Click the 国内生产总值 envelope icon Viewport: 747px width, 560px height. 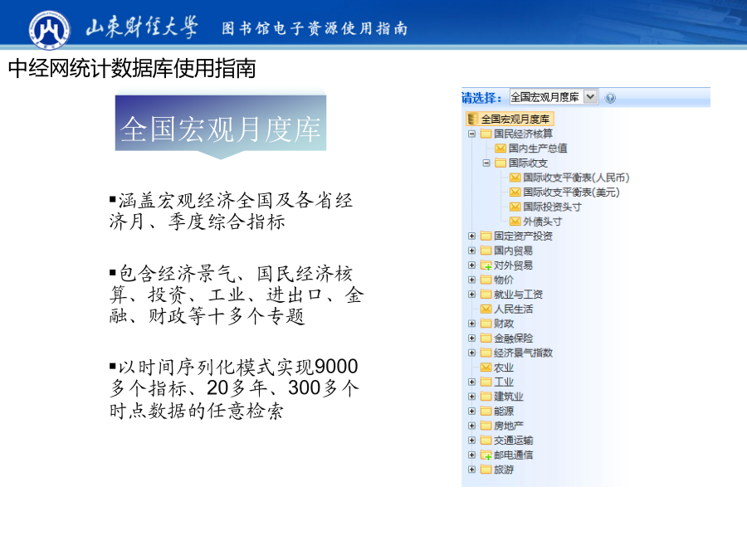pyautogui.click(x=500, y=149)
